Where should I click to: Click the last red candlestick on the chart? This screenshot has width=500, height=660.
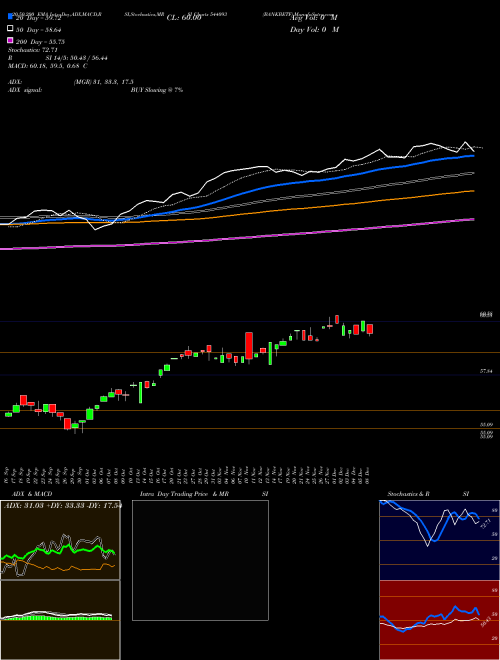point(370,329)
